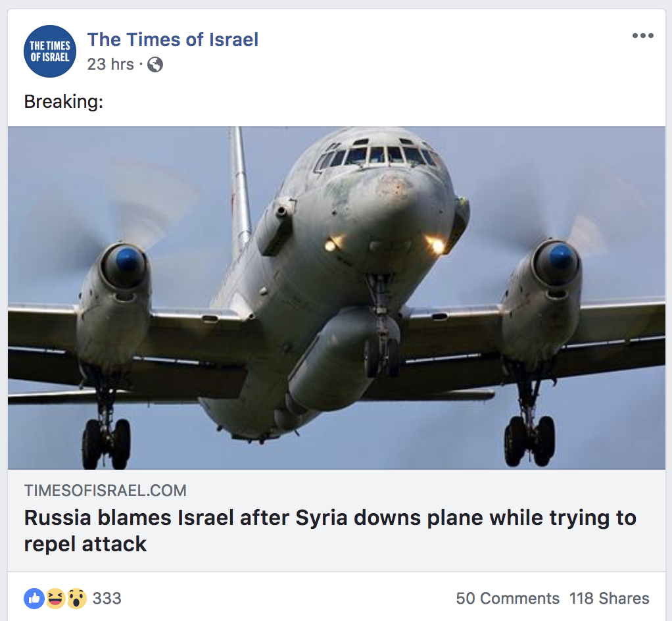Click the blue Like reaction icon
The width and height of the screenshot is (672, 621).
pos(34,598)
